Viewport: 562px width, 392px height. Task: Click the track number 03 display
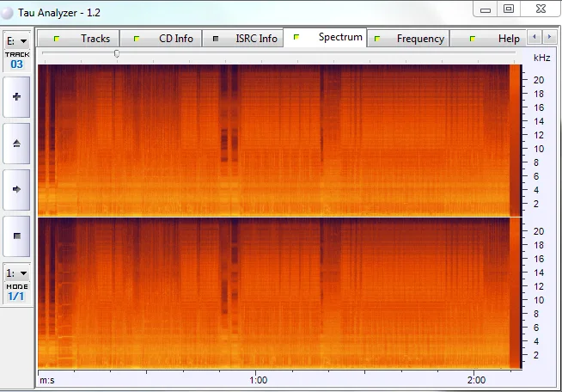click(x=16, y=64)
